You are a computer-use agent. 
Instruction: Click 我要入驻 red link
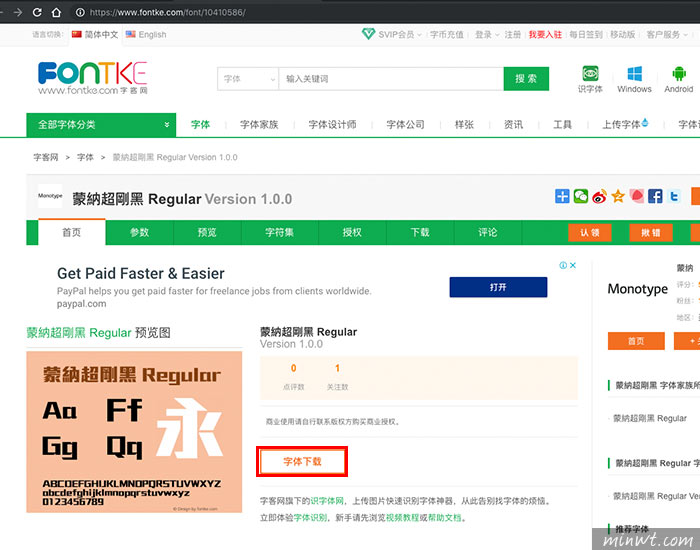(x=545, y=34)
